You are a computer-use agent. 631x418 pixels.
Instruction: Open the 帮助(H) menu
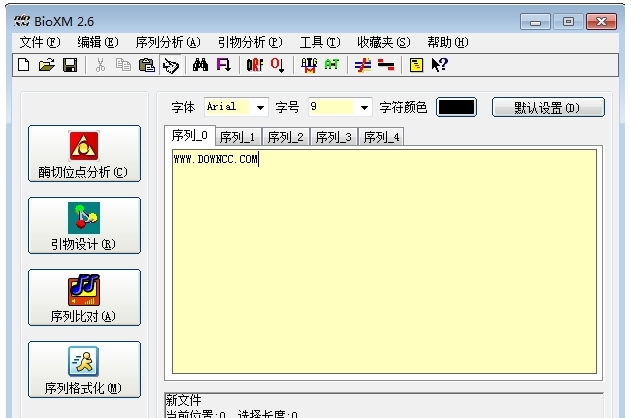pyautogui.click(x=448, y=42)
